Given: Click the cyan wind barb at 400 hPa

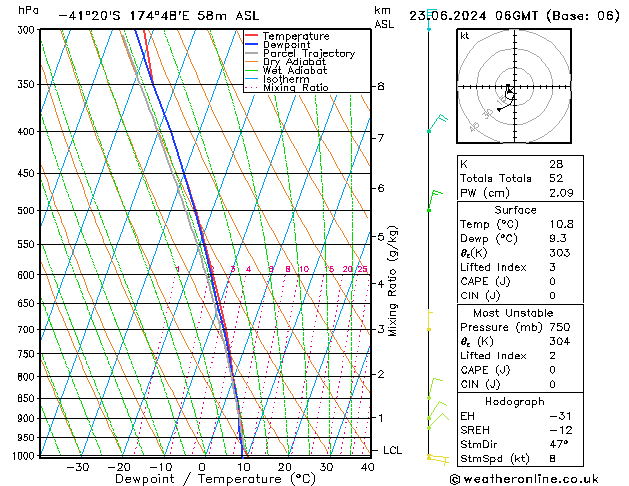Looking at the screenshot, I should click(437, 124).
